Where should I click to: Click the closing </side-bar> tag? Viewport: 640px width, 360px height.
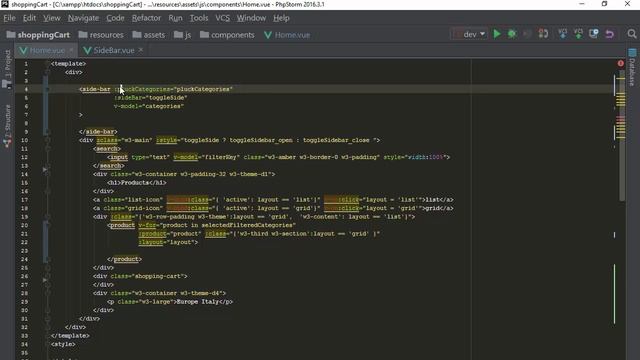[98, 132]
